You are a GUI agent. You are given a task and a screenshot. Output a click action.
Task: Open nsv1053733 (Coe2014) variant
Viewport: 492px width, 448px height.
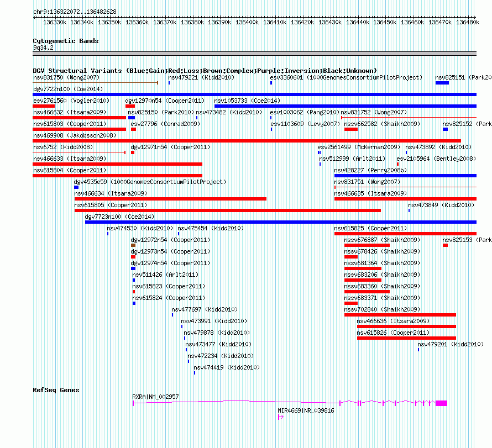(247, 101)
